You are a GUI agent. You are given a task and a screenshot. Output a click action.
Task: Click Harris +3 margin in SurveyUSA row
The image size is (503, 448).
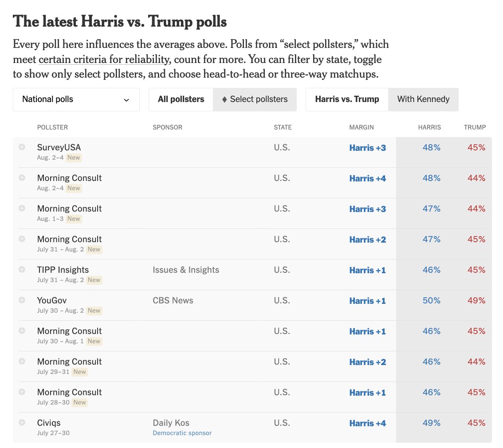(368, 148)
